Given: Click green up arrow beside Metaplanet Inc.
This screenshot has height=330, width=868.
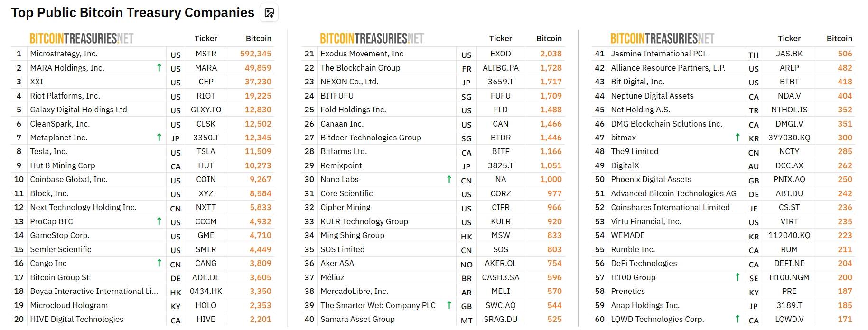Looking at the screenshot, I should pyautogui.click(x=159, y=137).
